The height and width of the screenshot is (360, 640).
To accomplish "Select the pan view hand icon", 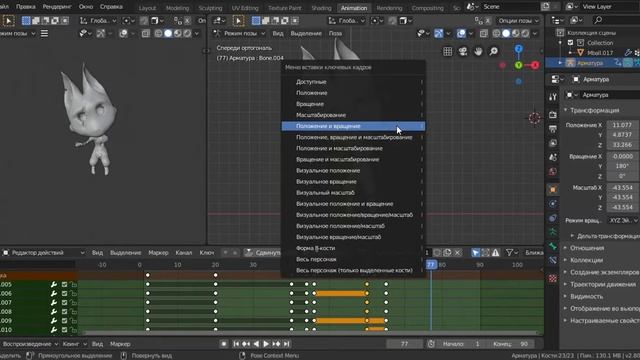I will click(478, 51).
